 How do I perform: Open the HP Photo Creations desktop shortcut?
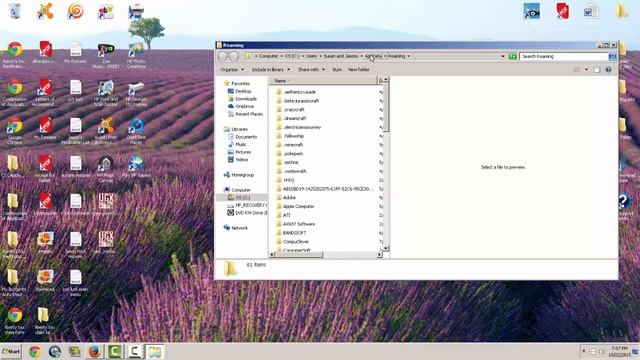point(136,56)
